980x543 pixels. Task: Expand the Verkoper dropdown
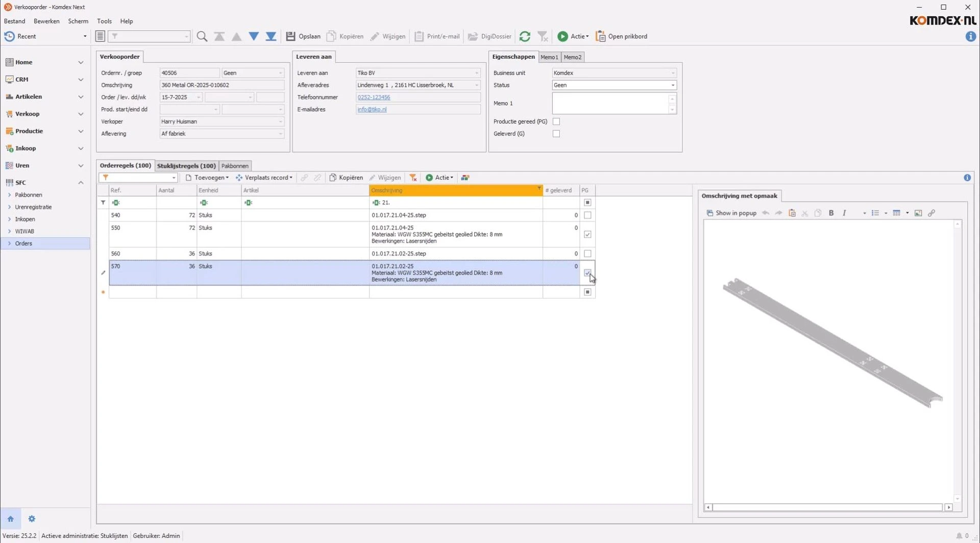coord(280,122)
